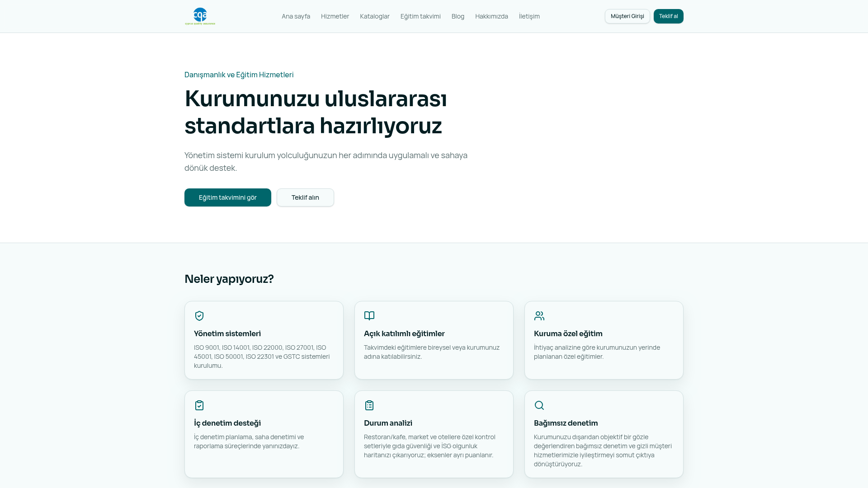Click the İç denetim planlama description text
This screenshot has width=868, height=488.
(x=249, y=441)
